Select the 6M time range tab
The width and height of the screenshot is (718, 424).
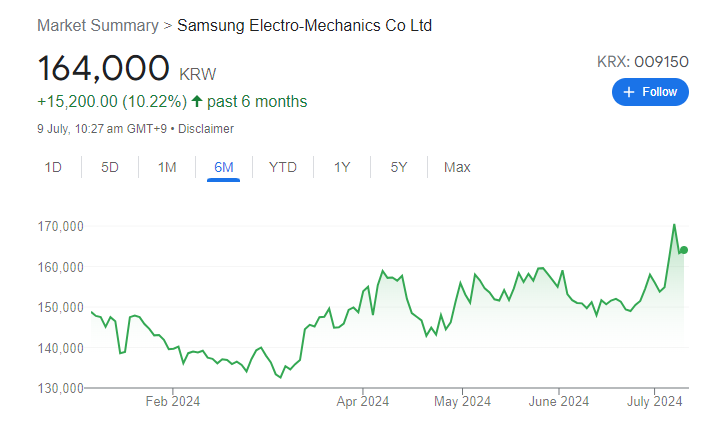224,167
